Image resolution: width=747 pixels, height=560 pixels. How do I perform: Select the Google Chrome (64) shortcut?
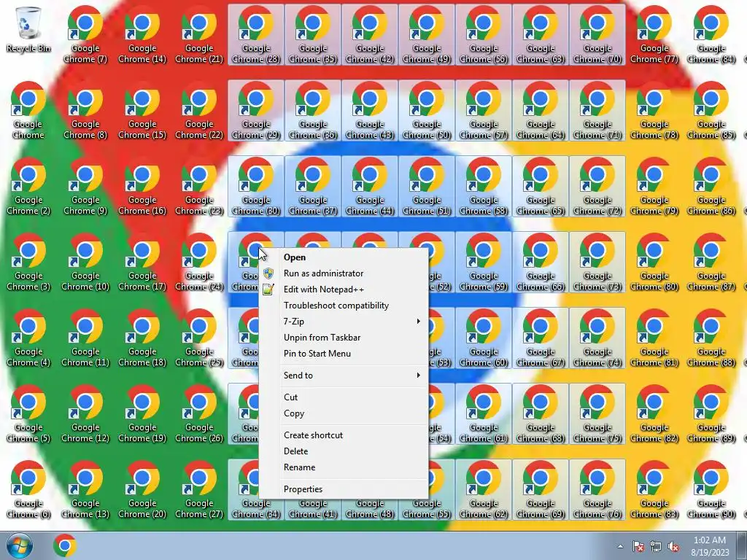541,111
